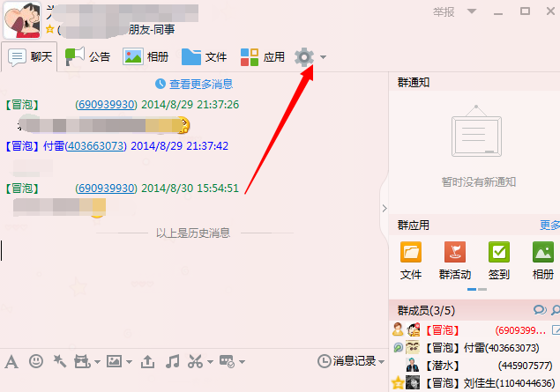The width and height of the screenshot is (560, 392).
Task: Expand the screenshot scissors dropdown arrow
Action: click(210, 362)
